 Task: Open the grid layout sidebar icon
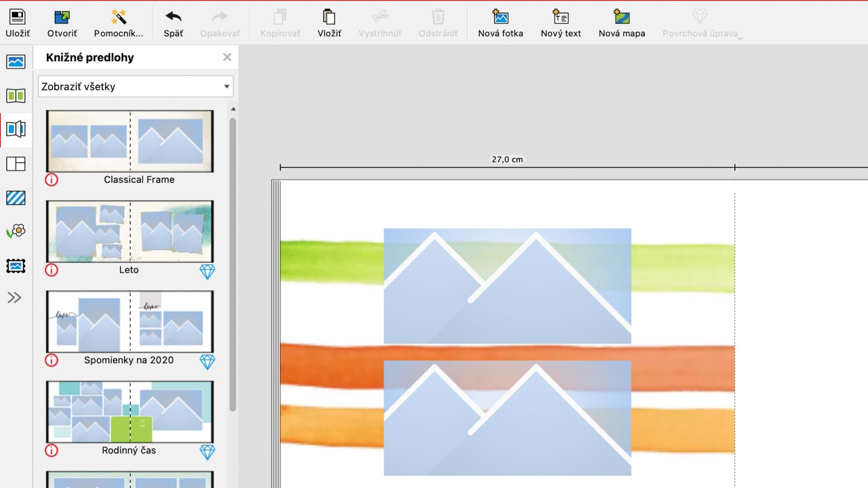point(16,164)
